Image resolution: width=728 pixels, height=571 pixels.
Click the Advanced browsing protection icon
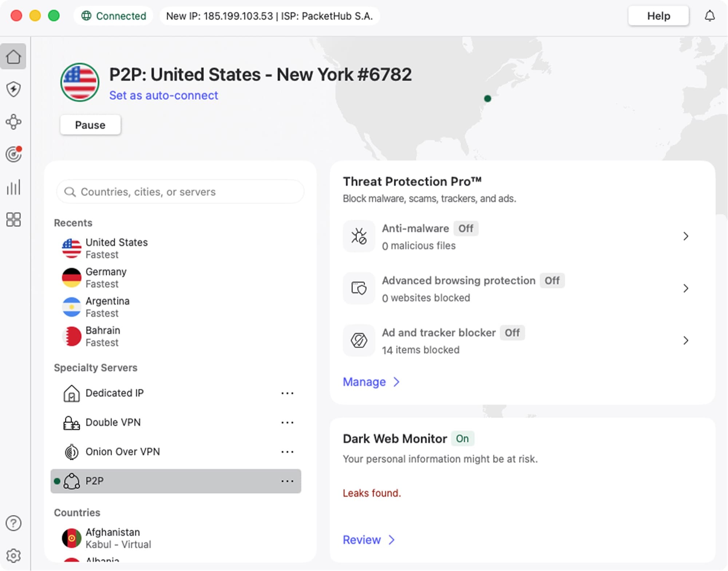(x=359, y=288)
